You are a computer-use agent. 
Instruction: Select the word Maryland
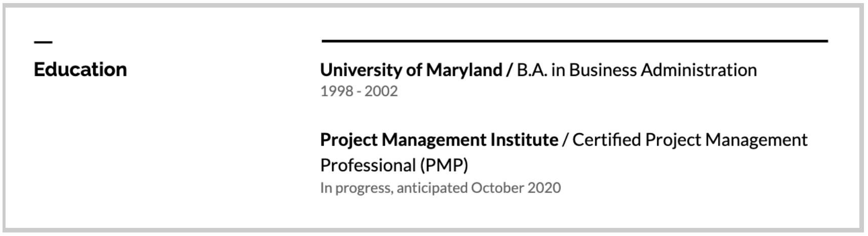tap(464, 70)
